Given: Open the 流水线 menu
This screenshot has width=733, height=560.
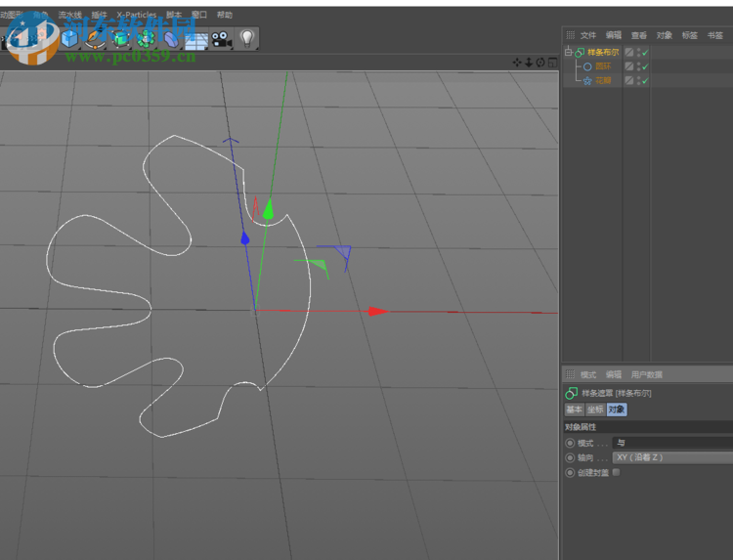Looking at the screenshot, I should [70, 15].
